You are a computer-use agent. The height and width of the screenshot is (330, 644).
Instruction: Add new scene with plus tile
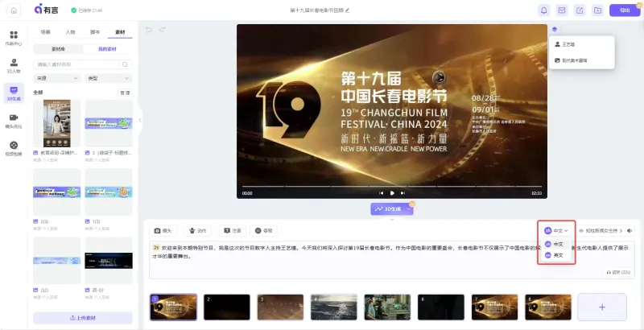[602, 307]
